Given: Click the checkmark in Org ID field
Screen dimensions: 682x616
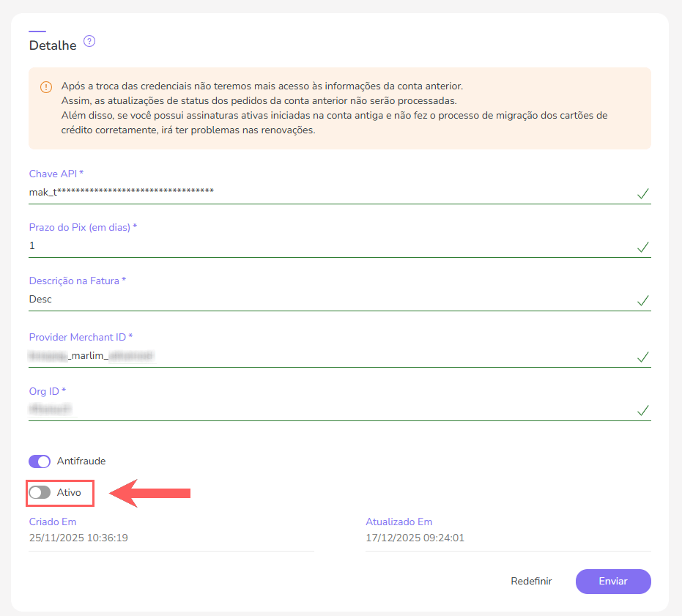Looking at the screenshot, I should point(642,410).
